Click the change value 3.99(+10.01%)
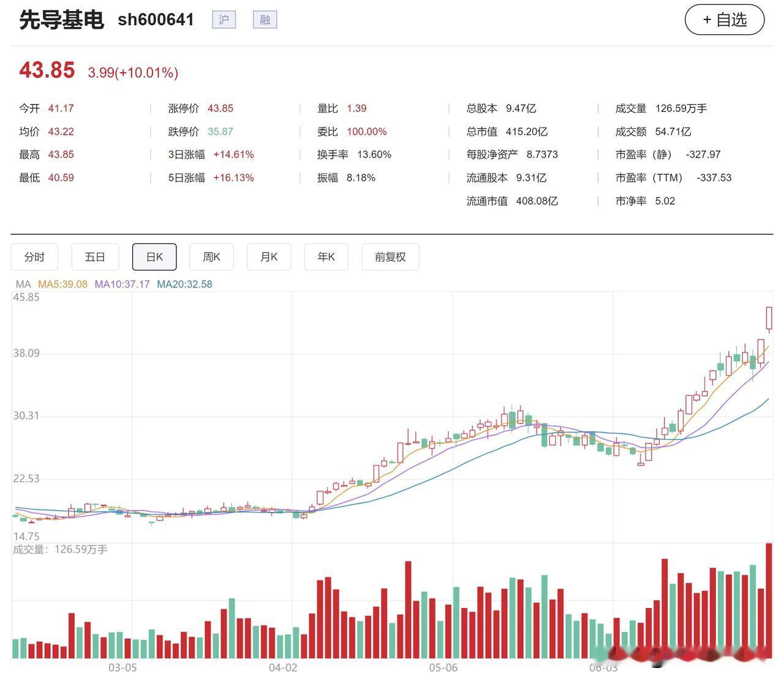 tap(133, 72)
